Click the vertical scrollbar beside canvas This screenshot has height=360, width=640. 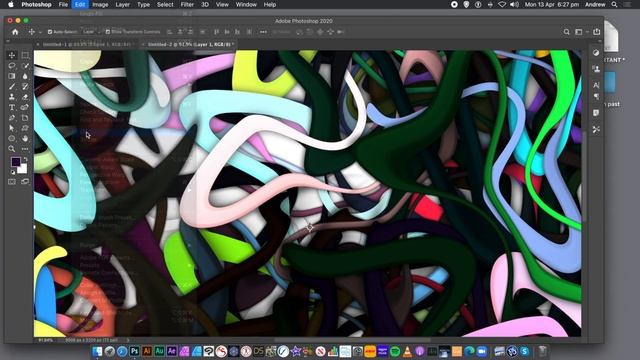tap(584, 176)
